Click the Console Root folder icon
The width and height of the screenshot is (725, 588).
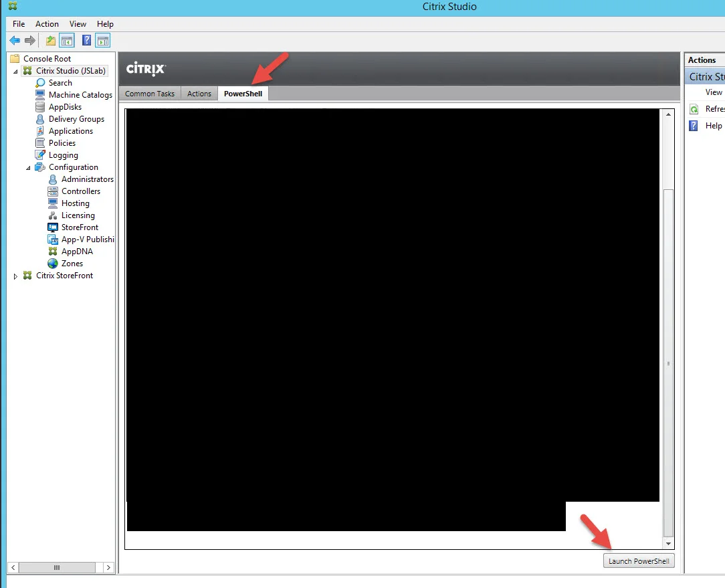click(x=15, y=59)
